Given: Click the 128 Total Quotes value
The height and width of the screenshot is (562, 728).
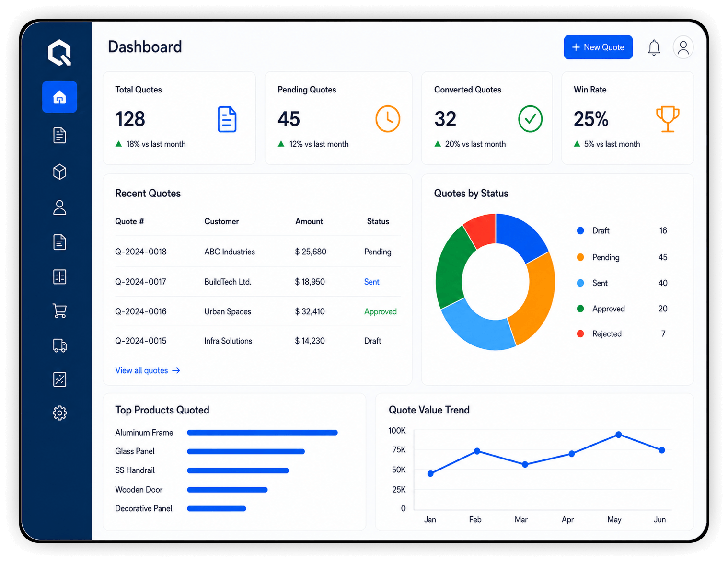Looking at the screenshot, I should [130, 119].
